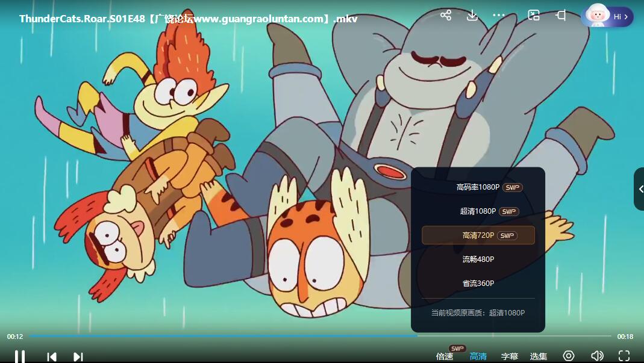The width and height of the screenshot is (644, 363).
Task: Open the hexagon player settings icon
Action: [x=569, y=356]
